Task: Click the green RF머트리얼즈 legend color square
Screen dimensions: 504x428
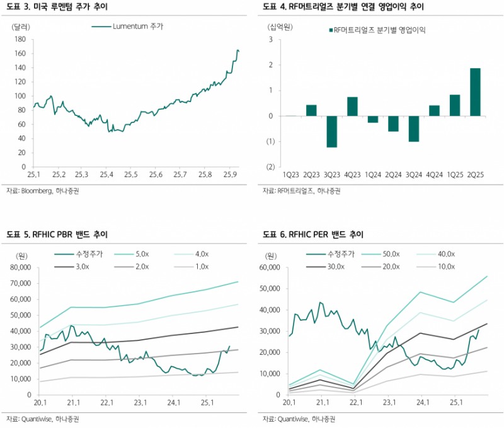Action: click(329, 30)
